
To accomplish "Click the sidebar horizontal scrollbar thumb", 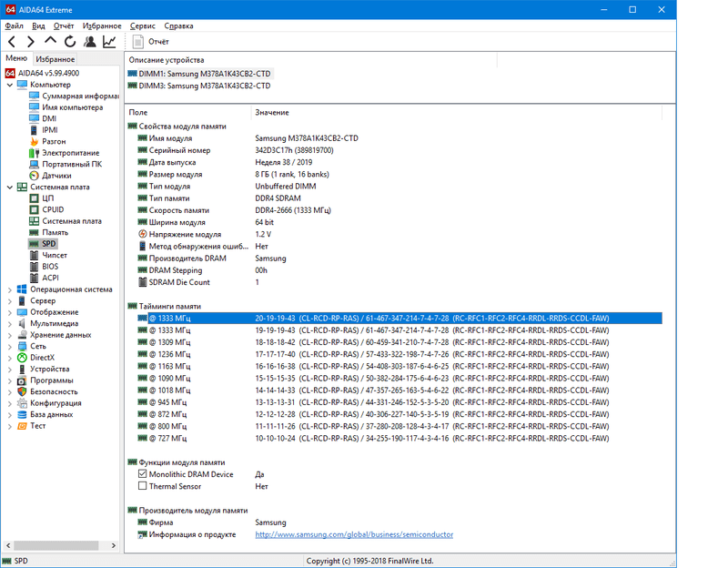I will pyautogui.click(x=56, y=545).
